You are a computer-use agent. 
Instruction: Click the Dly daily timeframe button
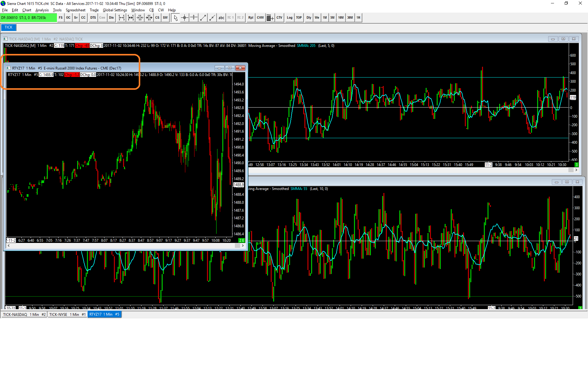click(309, 18)
